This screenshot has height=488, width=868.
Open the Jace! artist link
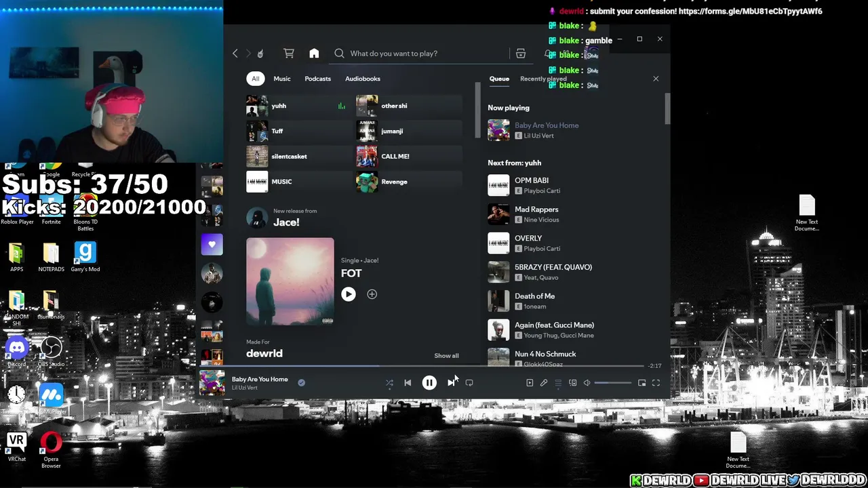click(286, 222)
